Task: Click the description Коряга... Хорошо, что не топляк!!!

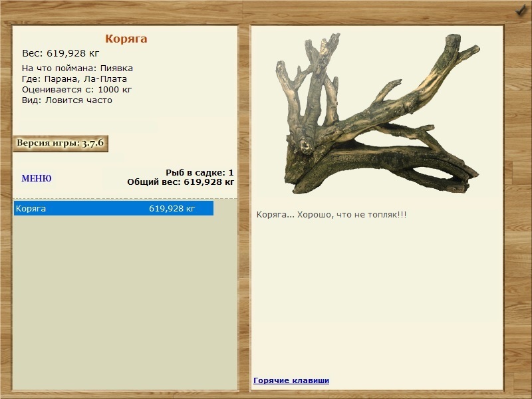Action: point(331,214)
